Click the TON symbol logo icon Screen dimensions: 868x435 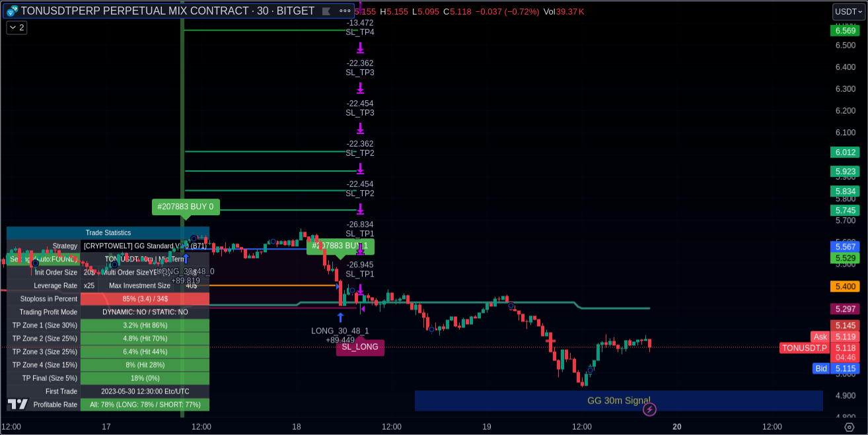coord(12,11)
